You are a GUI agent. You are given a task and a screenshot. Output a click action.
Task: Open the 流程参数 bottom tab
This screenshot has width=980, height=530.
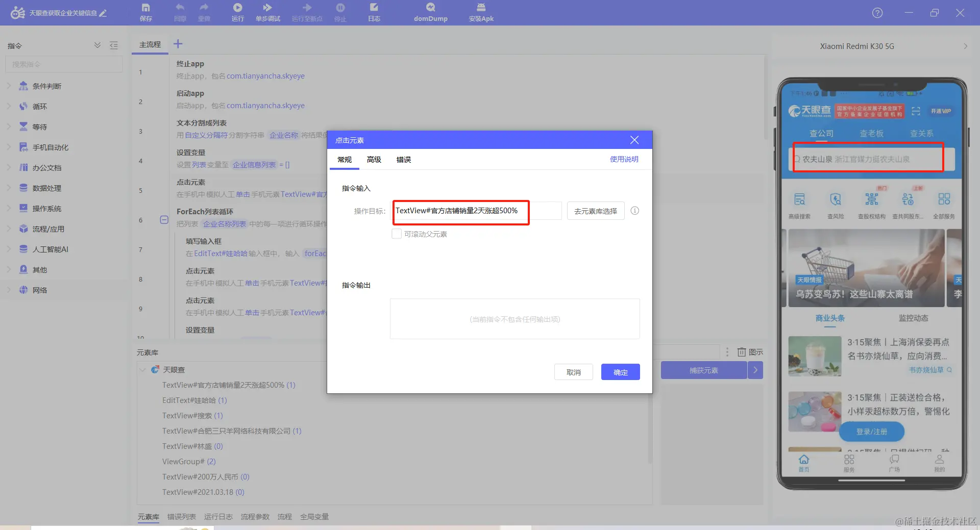tap(255, 517)
